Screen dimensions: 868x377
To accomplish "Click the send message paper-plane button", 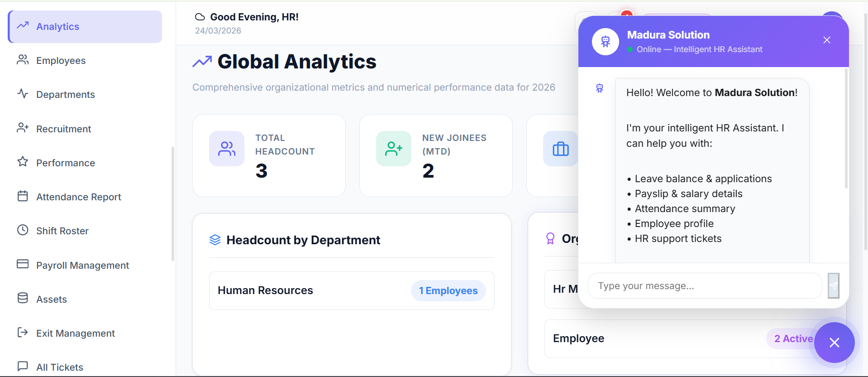I will [834, 286].
